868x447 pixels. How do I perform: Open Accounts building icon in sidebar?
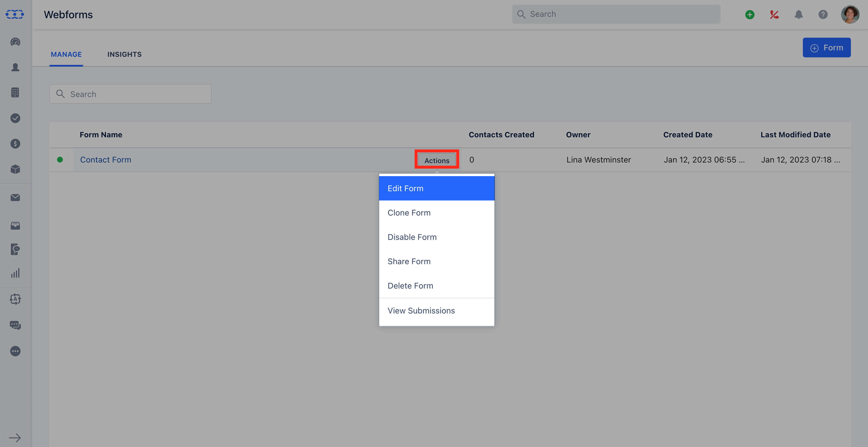tap(15, 92)
